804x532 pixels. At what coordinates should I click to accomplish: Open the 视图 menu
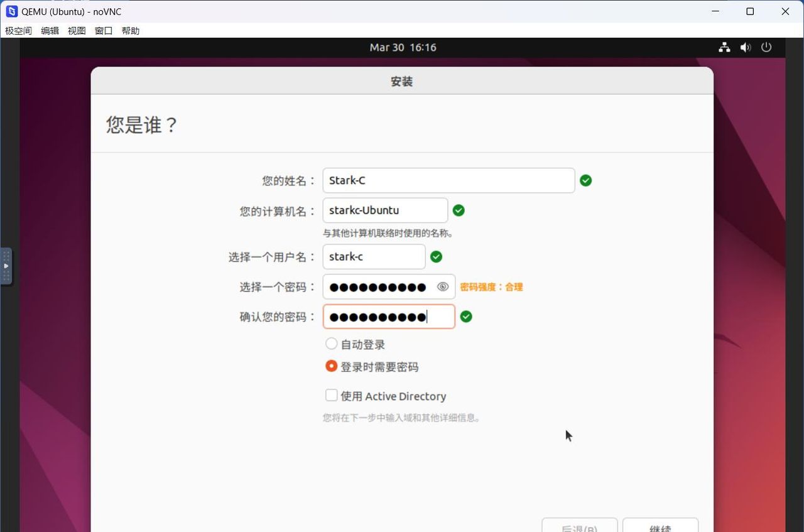[77, 31]
